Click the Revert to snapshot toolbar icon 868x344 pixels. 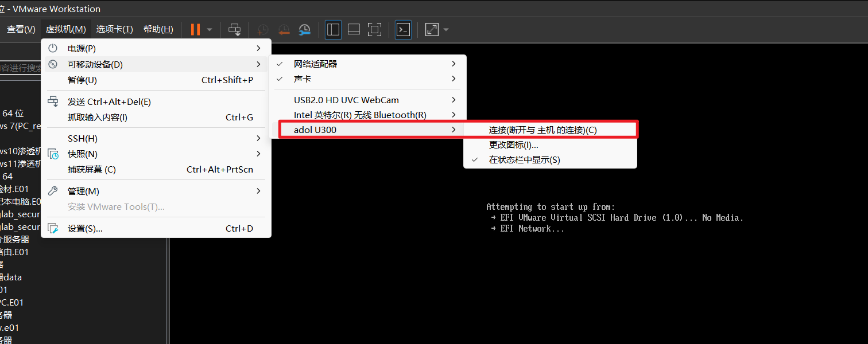click(x=284, y=30)
